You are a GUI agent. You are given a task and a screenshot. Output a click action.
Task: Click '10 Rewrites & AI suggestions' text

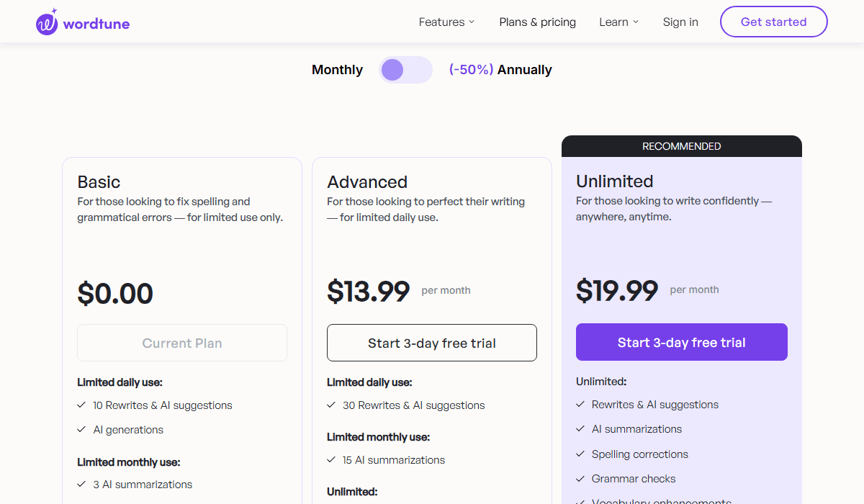(163, 405)
